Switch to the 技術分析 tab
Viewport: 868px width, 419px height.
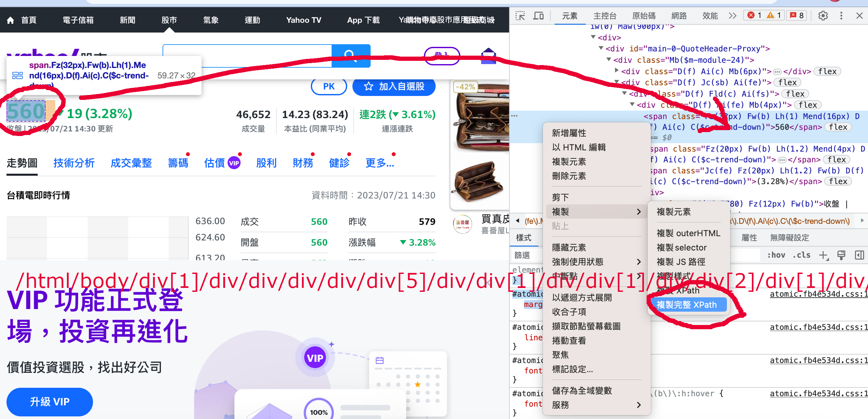pyautogui.click(x=74, y=163)
